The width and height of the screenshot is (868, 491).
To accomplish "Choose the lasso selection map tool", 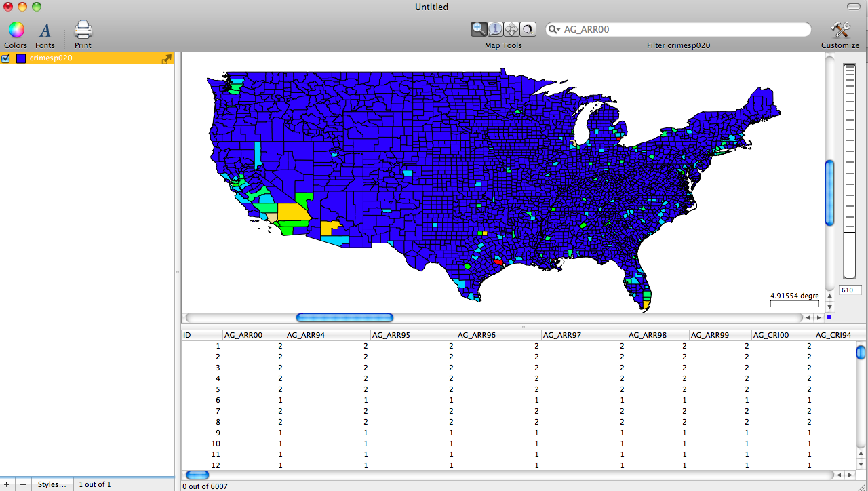I will pyautogui.click(x=529, y=28).
